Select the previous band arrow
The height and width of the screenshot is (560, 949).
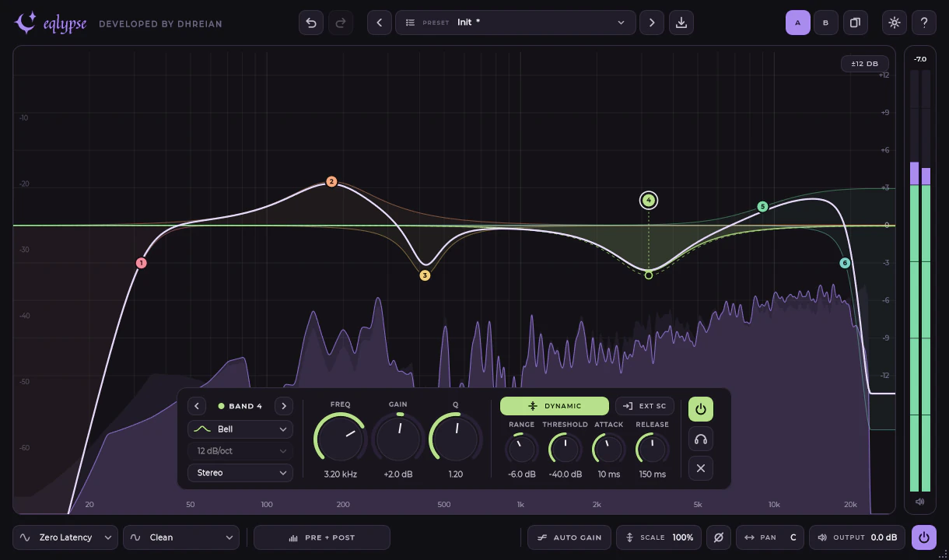point(197,406)
